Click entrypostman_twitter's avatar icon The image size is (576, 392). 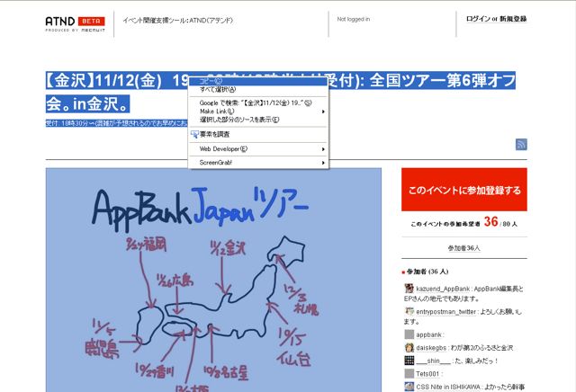(x=409, y=311)
